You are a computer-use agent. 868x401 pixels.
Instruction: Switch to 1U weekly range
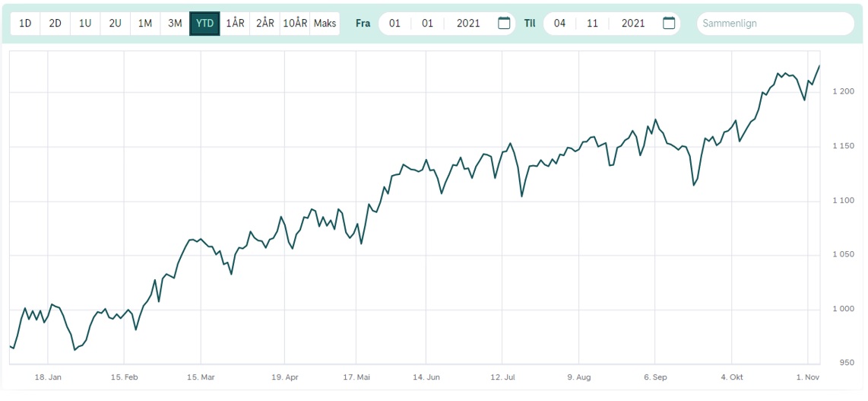click(85, 23)
